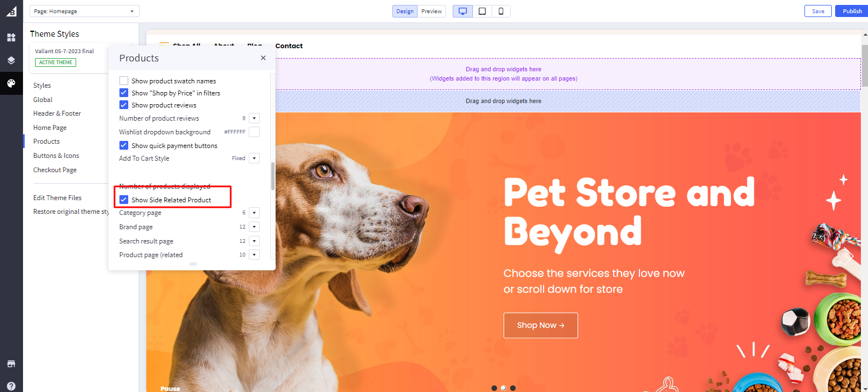Click the ACTIVE THEME badge
Screen dimensions: 868x392
click(x=56, y=63)
